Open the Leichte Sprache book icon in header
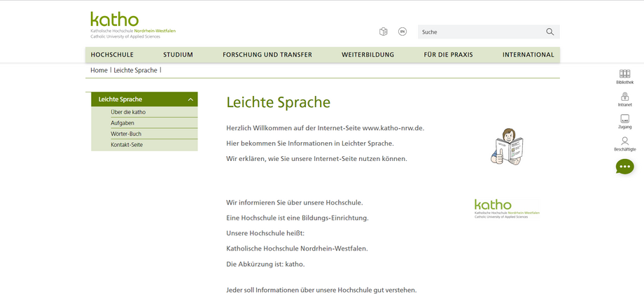This screenshot has width=644, height=294. [383, 31]
